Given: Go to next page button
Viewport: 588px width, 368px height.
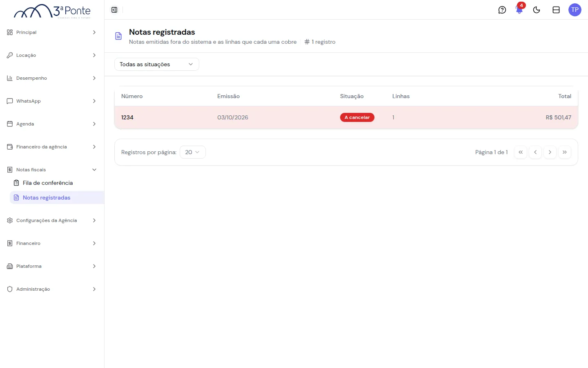Looking at the screenshot, I should (x=550, y=152).
